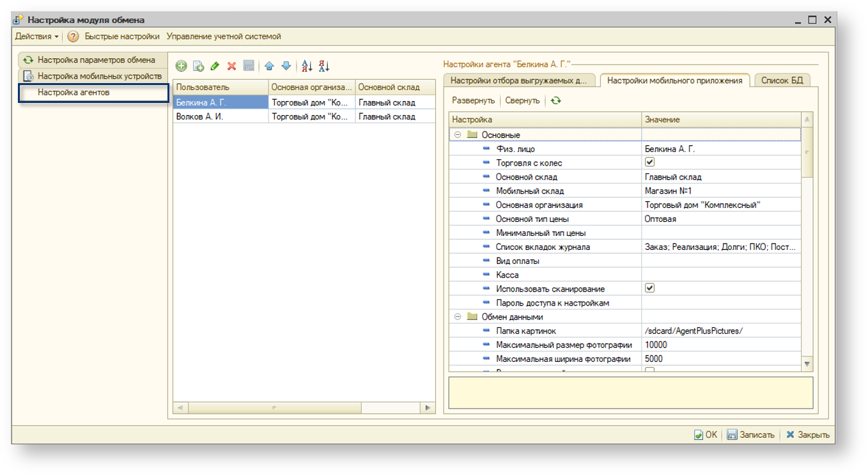The image size is (868, 475).
Task: Click the OK checkmark icon at bottom
Action: (x=699, y=435)
